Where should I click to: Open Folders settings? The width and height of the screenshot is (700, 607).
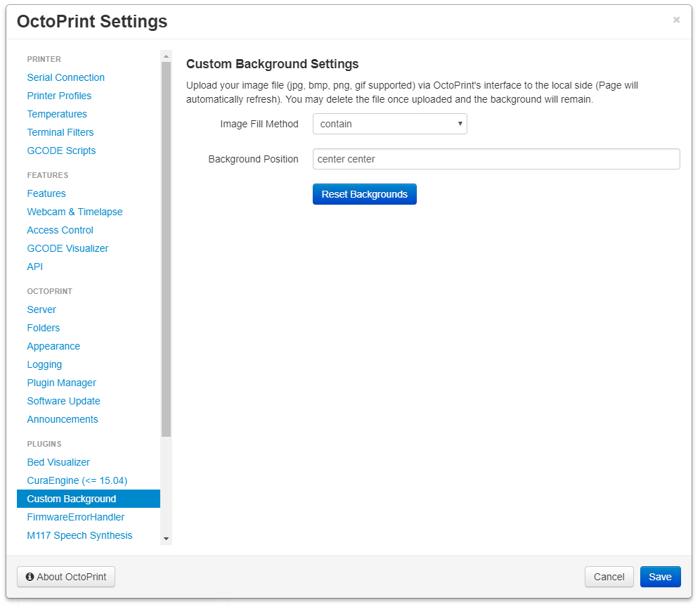point(44,328)
